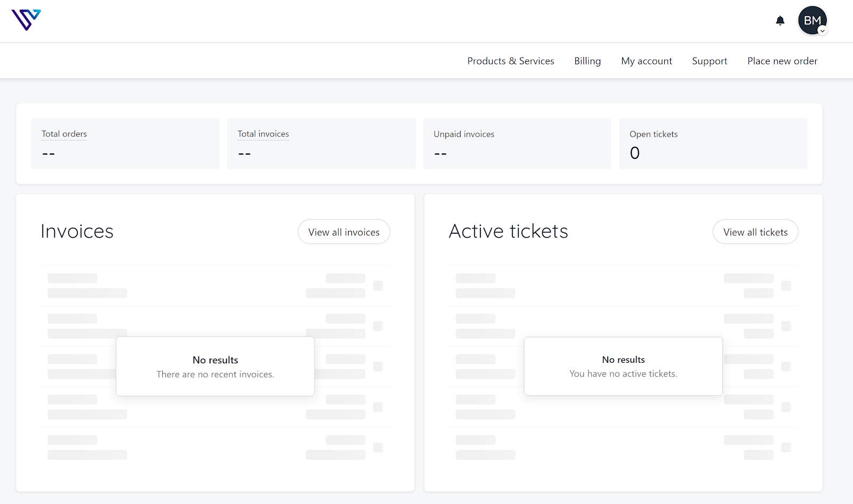Open the Support menu

[710, 61]
